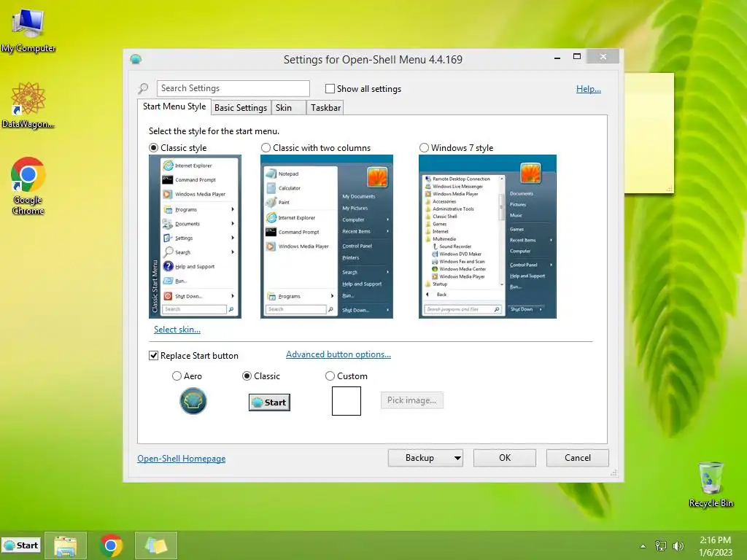747x560 pixels.
Task: Click the taskbar Start button
Action: coord(21,545)
